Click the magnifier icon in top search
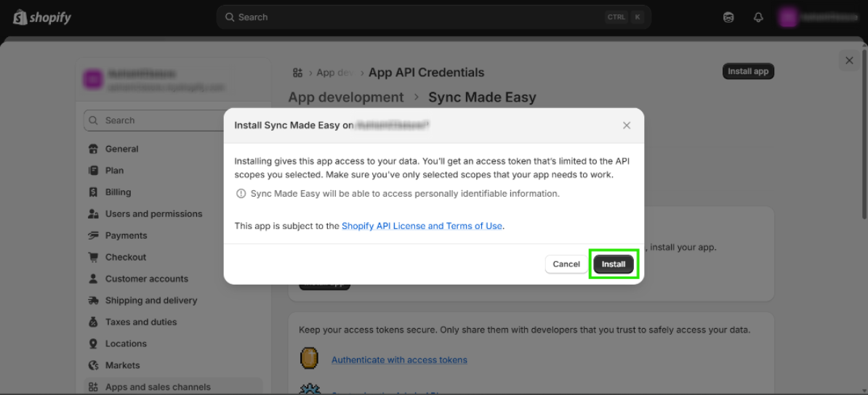 coord(230,17)
